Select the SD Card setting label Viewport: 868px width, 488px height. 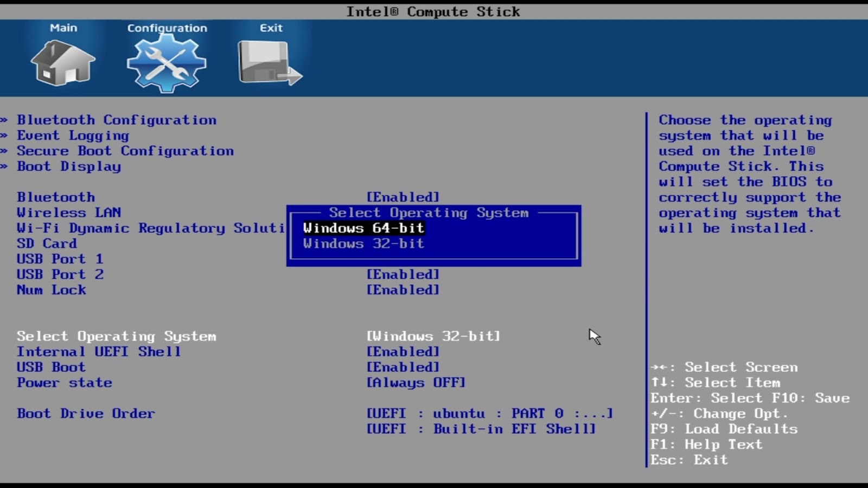pyautogui.click(x=47, y=243)
